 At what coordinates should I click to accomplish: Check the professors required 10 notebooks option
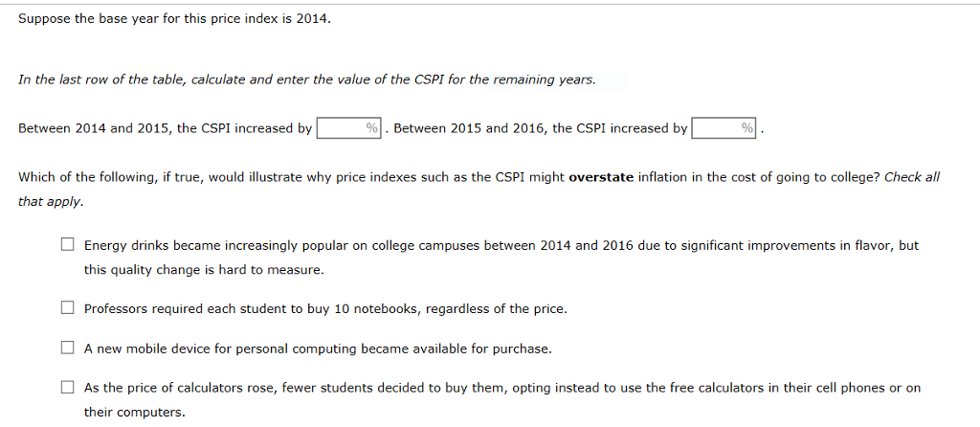coord(68,308)
